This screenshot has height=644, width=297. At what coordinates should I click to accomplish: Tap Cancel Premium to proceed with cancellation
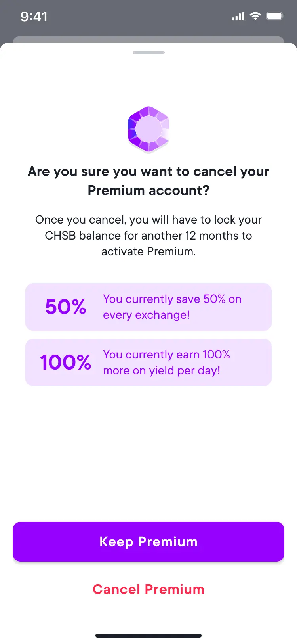pos(148,589)
